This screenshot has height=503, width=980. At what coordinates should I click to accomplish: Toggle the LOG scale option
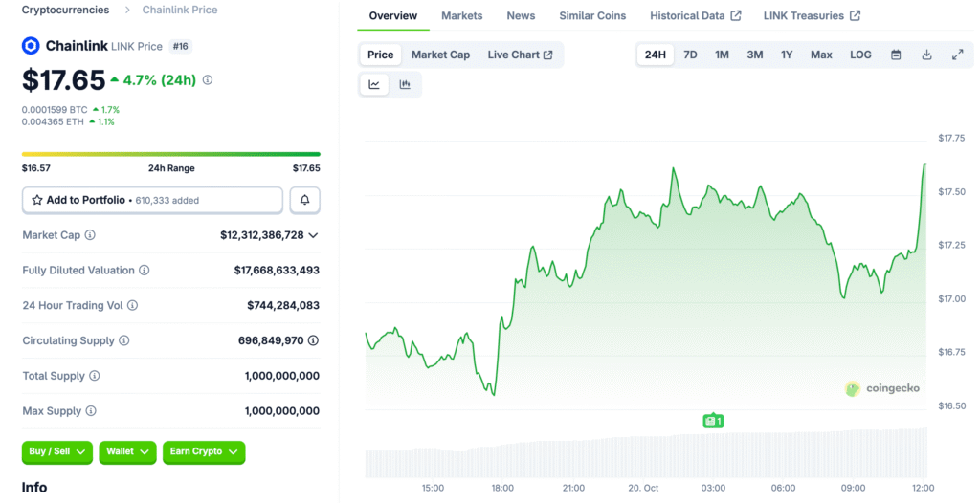(x=860, y=55)
